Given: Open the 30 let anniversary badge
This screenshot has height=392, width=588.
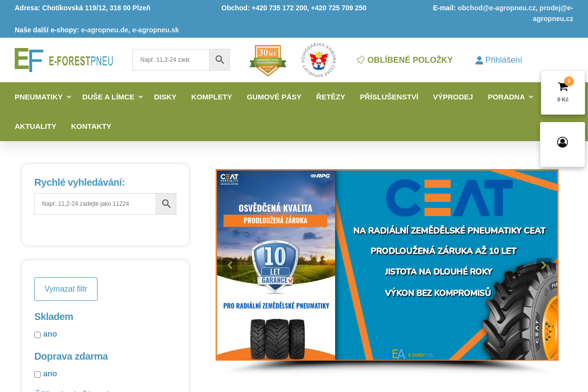Looking at the screenshot, I should tap(268, 60).
